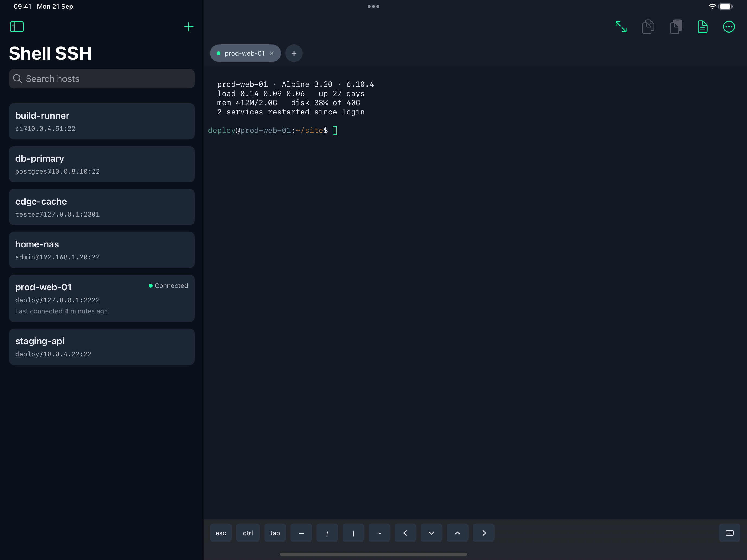Image resolution: width=747 pixels, height=560 pixels.
Task: Tap the left arrow key
Action: point(405,533)
